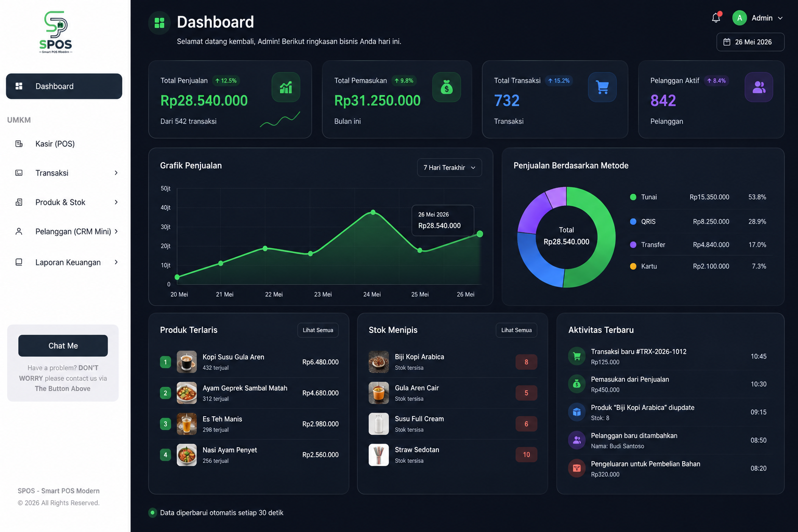Screen dimensions: 798x532
Task: Click the Total Pemasukan money bag icon
Action: pos(446,87)
